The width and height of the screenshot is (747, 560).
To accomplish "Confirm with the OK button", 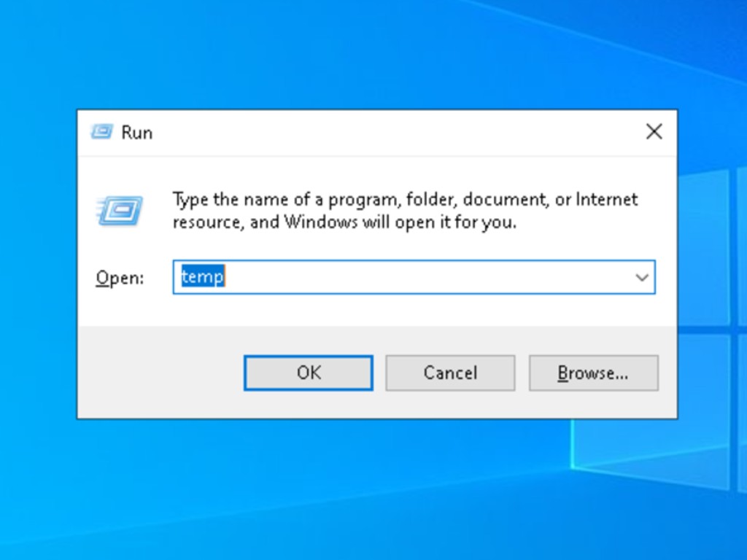I will point(309,373).
